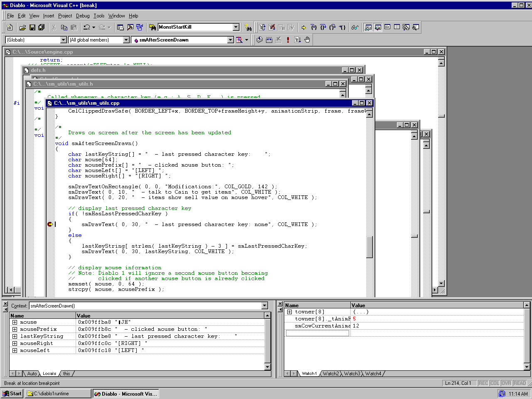532x399 pixels.
Task: Expand the lastKeyString variable row
Action: click(15, 337)
